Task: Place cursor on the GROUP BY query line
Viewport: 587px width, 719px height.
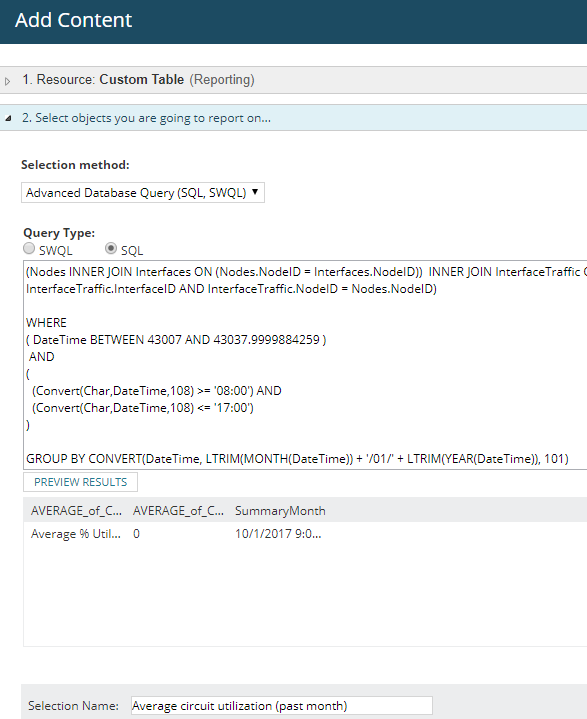Action: [x=297, y=459]
